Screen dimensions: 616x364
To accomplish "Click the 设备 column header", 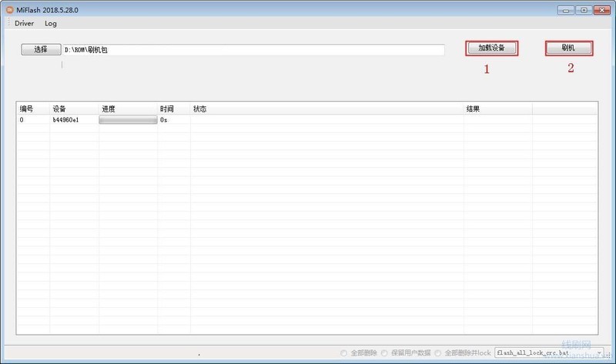I will tap(74, 109).
